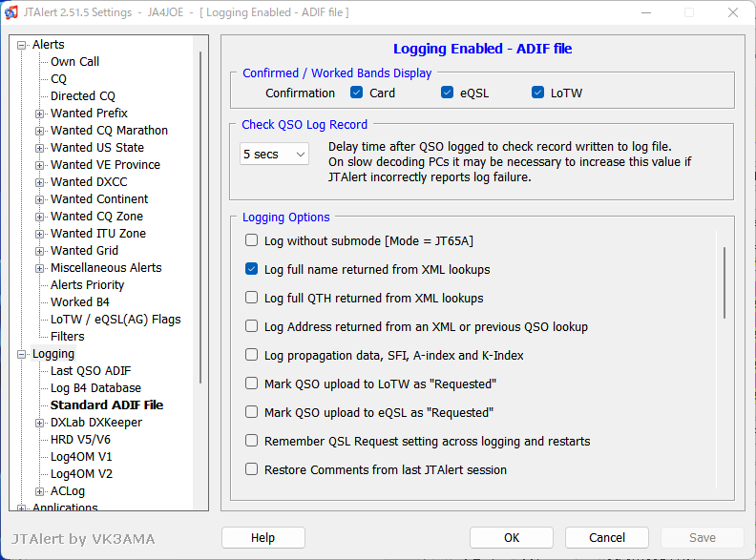Select Worked B4 in Alerts tree
This screenshot has width=756, height=560.
click(x=80, y=302)
